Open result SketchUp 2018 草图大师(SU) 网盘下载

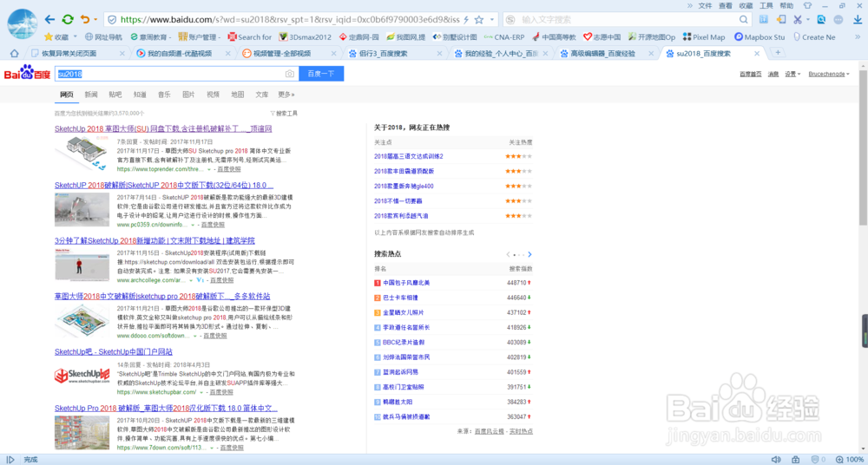pos(163,129)
